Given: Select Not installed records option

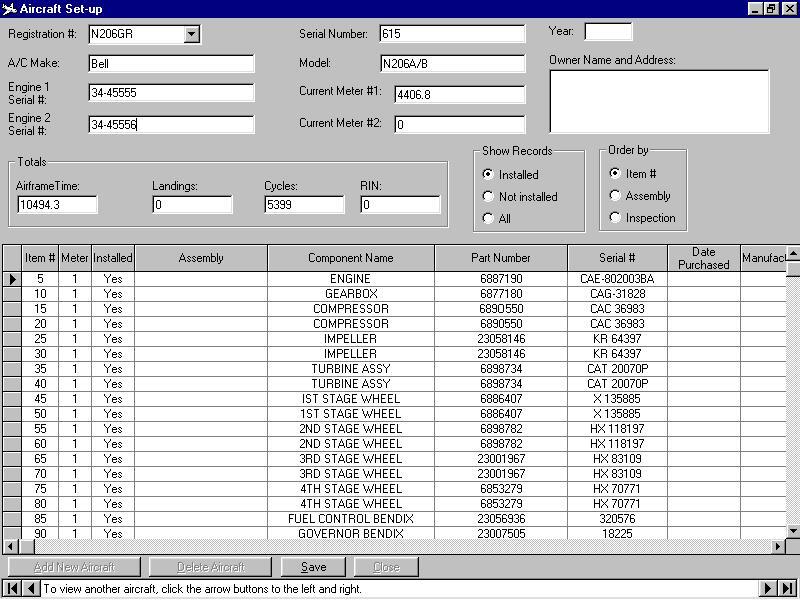Looking at the screenshot, I should coord(488,197).
